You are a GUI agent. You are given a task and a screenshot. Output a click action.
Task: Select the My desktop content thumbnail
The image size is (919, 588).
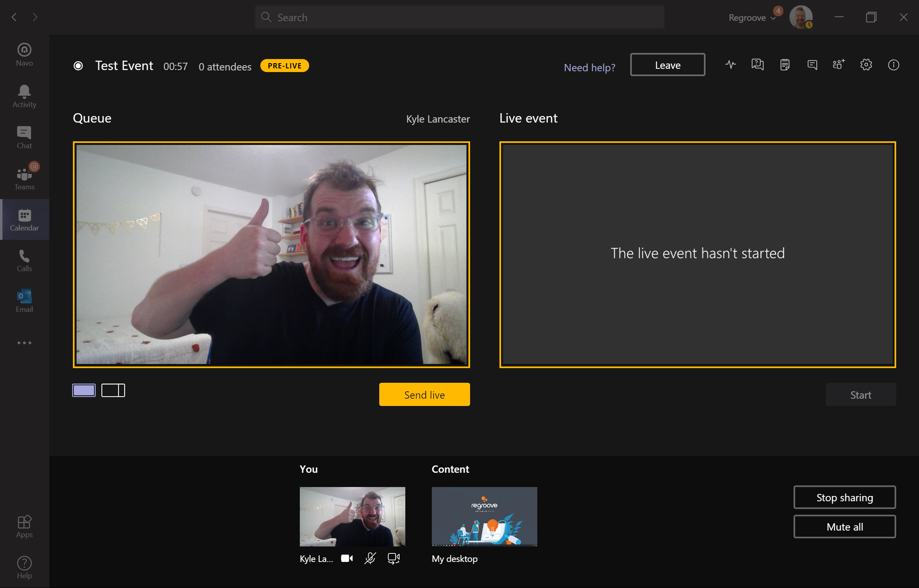[x=484, y=516]
